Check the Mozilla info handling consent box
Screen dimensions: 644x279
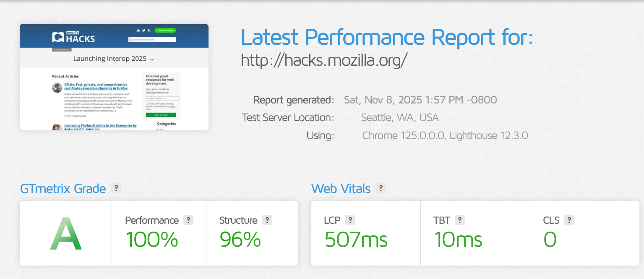[x=147, y=103]
